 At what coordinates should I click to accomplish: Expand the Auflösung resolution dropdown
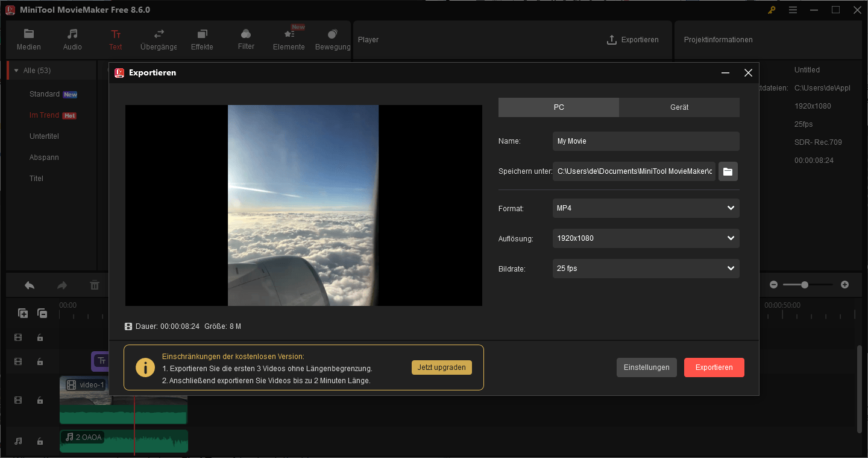coord(646,238)
